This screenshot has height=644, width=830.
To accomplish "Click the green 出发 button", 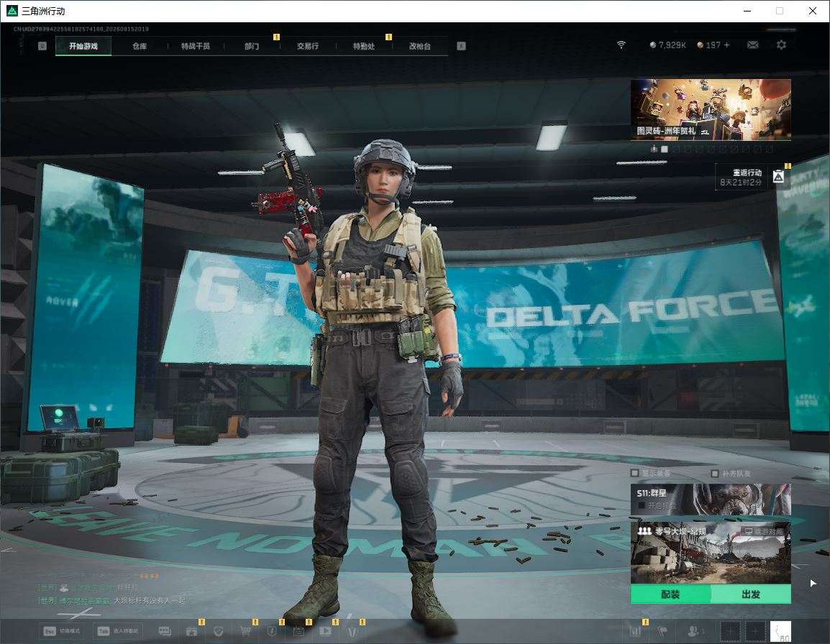I will coord(751,594).
